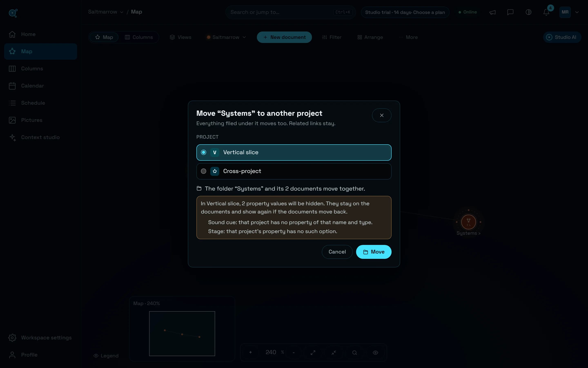
Task: Open the chat message icon
Action: coord(510,12)
